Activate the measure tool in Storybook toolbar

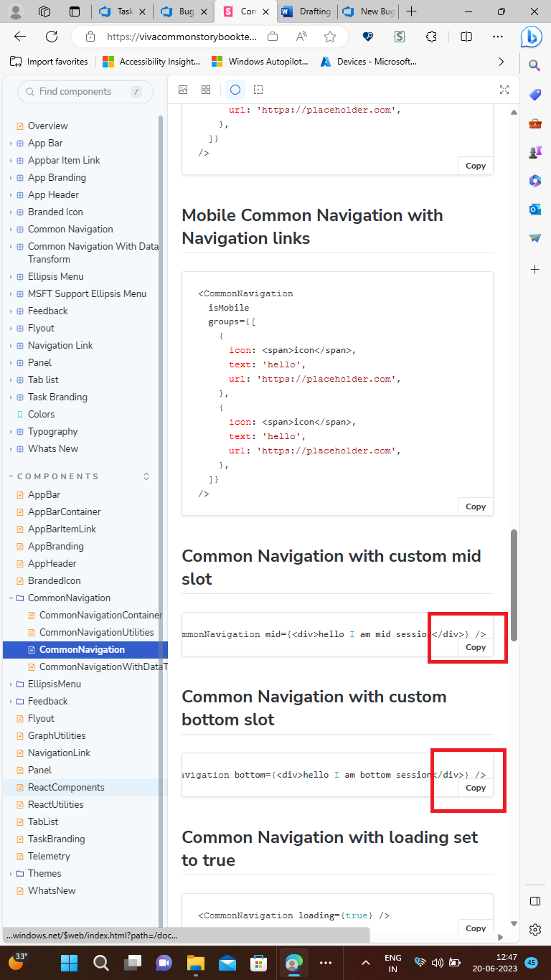(x=258, y=90)
